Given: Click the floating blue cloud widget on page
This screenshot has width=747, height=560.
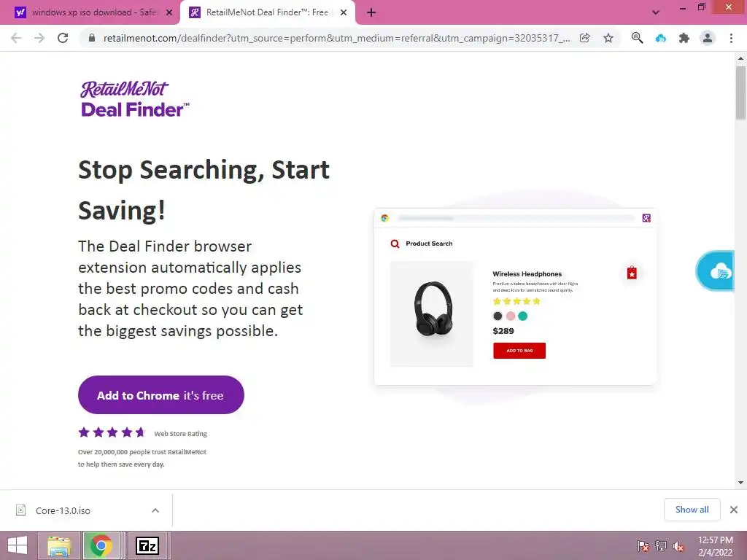Looking at the screenshot, I should 716,271.
